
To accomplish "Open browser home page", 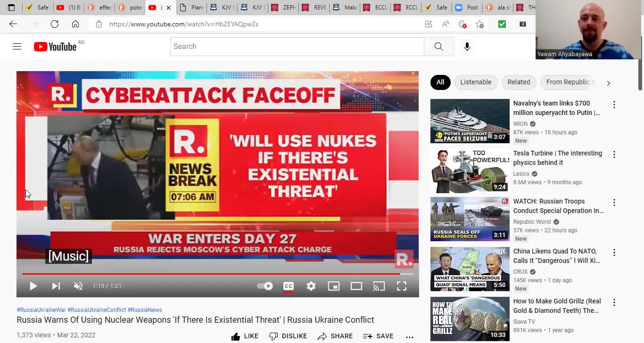I will (x=75, y=24).
